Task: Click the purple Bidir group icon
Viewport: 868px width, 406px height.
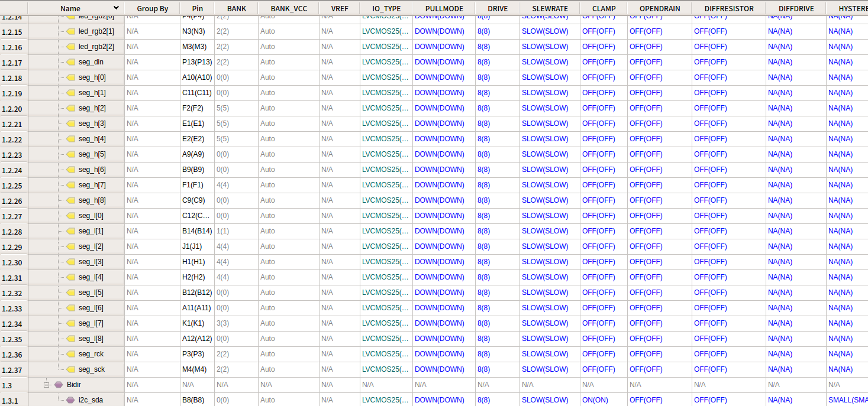Action: pos(59,385)
